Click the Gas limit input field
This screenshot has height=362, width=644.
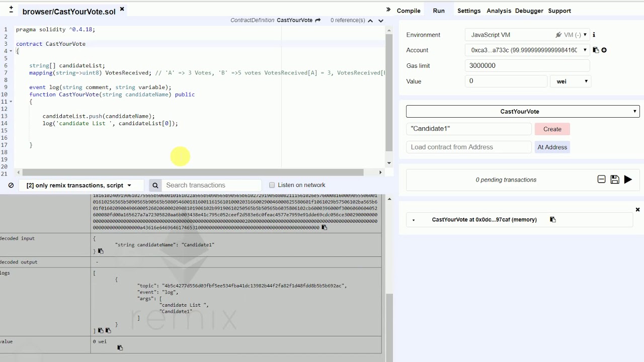527,65
